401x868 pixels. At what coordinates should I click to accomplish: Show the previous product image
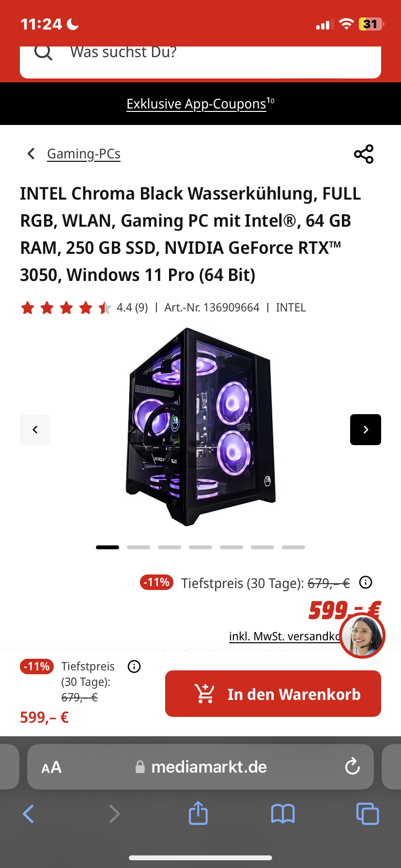35,430
